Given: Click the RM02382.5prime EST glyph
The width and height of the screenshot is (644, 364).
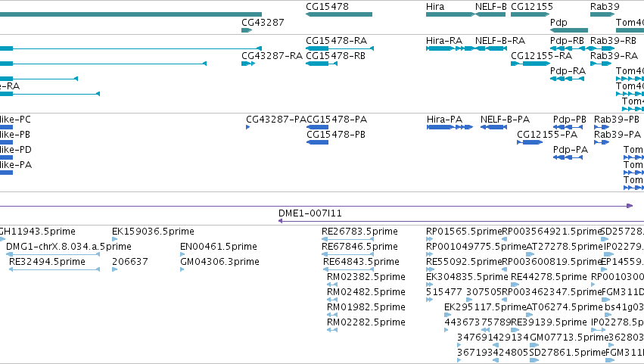Looking at the screenshot, I should (x=332, y=285).
